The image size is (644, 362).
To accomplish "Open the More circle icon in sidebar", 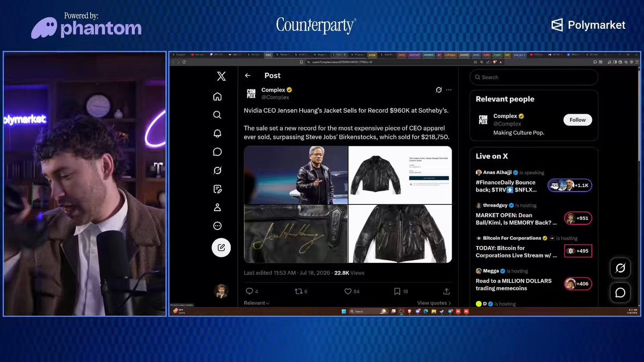I will tap(217, 226).
